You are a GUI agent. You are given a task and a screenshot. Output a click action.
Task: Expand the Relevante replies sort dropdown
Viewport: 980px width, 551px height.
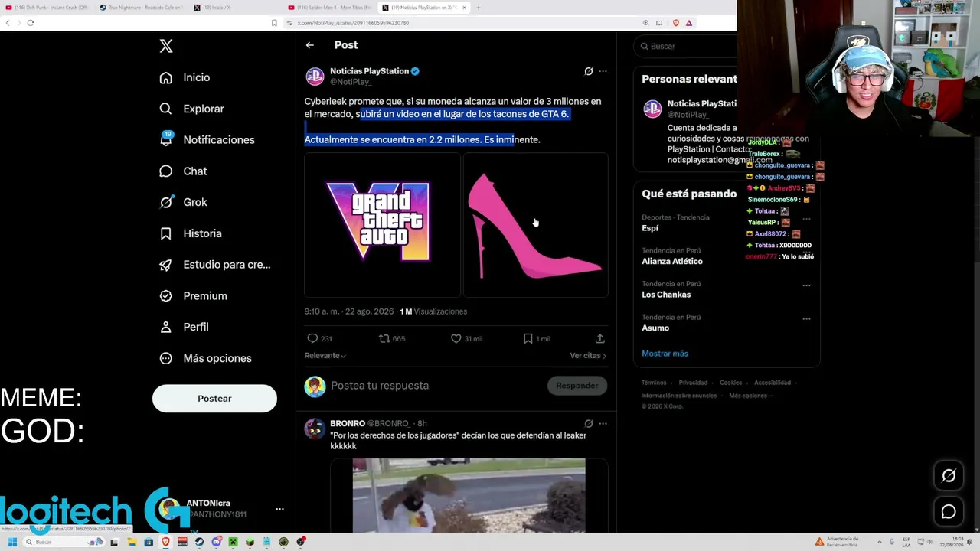tap(325, 356)
